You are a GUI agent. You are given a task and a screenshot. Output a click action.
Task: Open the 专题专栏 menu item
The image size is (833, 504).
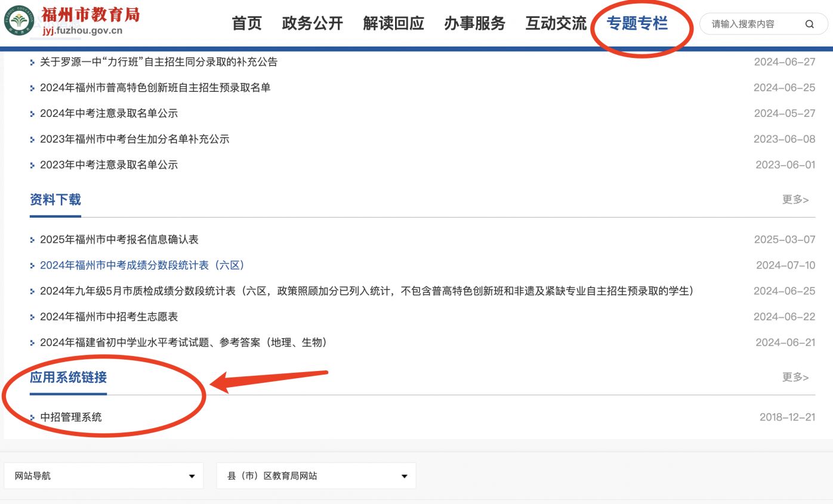click(637, 23)
